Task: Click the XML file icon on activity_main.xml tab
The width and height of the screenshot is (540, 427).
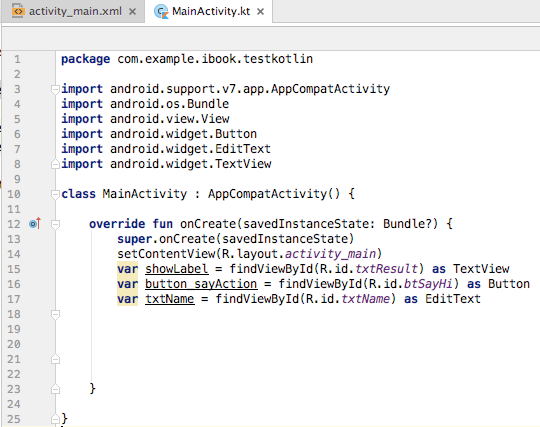Action: coord(18,11)
